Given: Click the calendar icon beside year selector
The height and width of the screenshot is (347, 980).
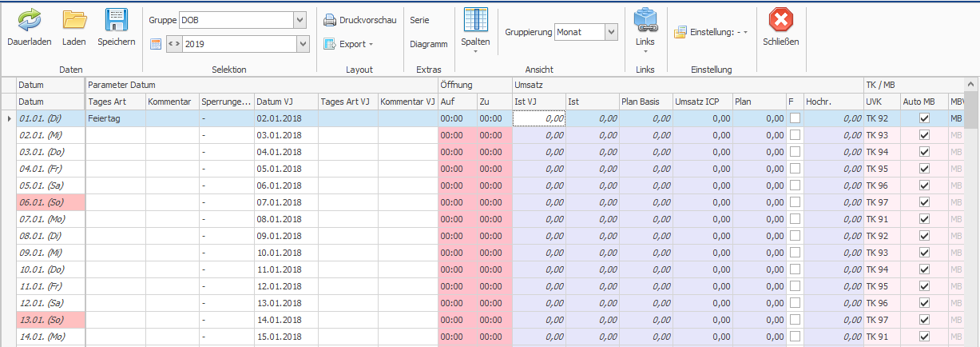Looking at the screenshot, I should click(156, 44).
